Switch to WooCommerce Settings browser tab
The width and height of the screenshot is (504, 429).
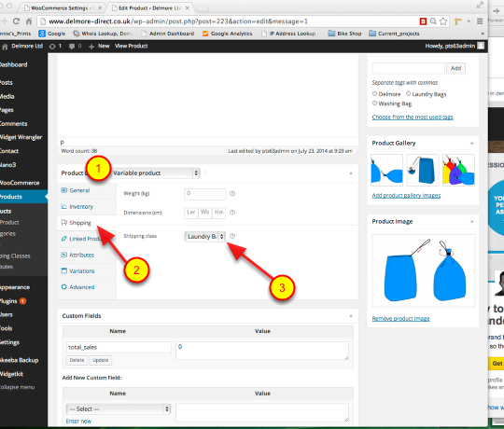62,7
